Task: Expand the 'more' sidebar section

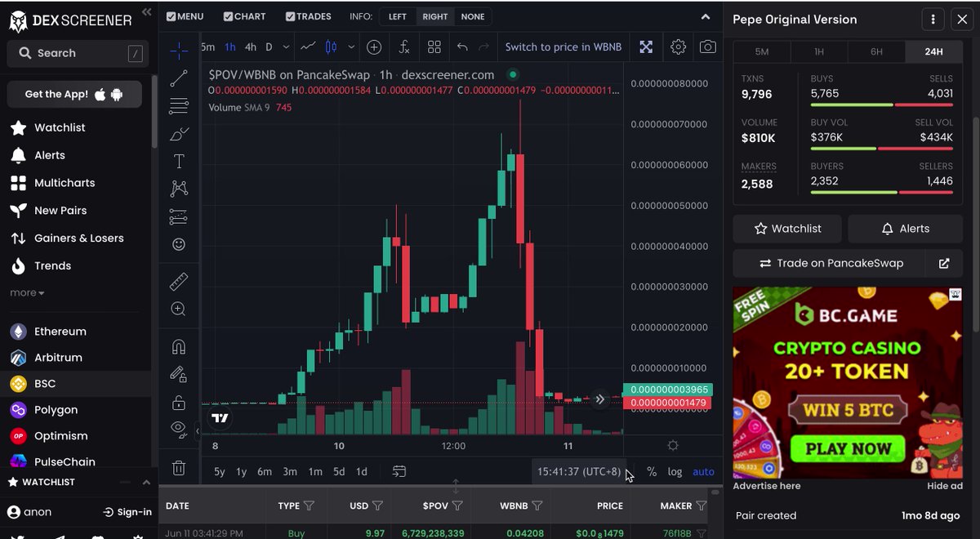Action: pos(27,292)
